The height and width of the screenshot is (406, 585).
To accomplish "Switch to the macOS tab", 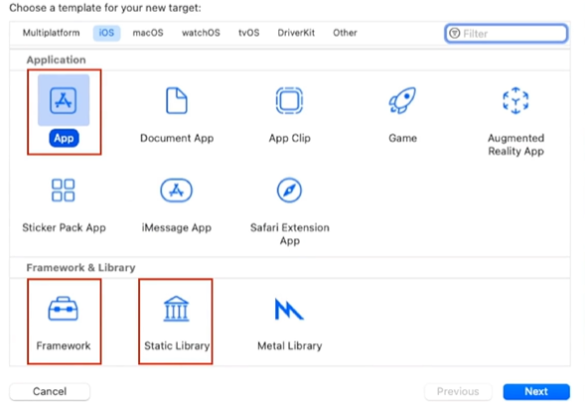I will coord(148,33).
